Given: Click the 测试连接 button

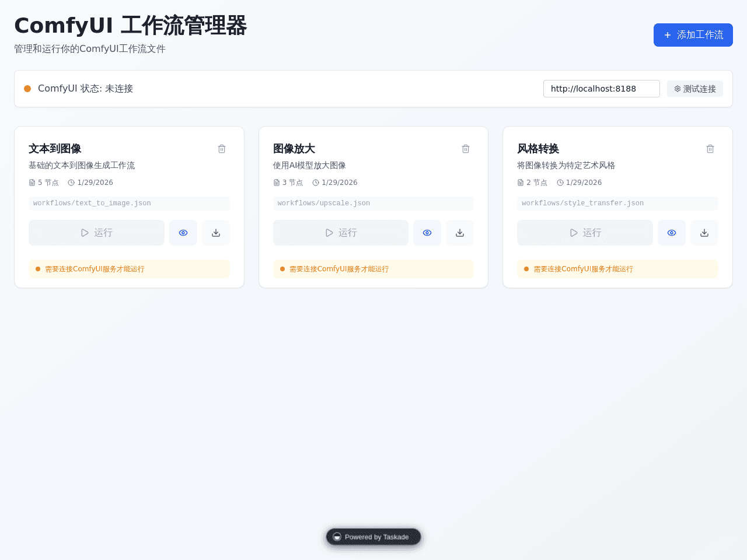Looking at the screenshot, I should click(x=694, y=89).
